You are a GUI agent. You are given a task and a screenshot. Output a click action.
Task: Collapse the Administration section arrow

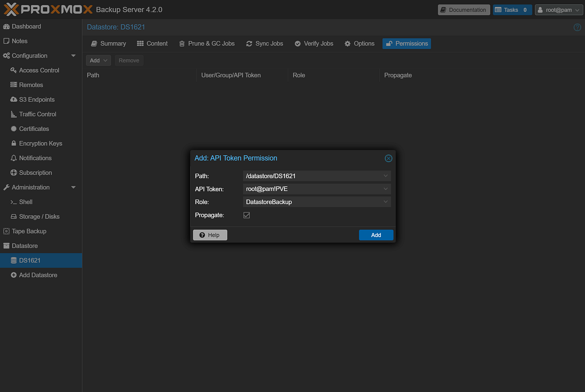point(74,187)
